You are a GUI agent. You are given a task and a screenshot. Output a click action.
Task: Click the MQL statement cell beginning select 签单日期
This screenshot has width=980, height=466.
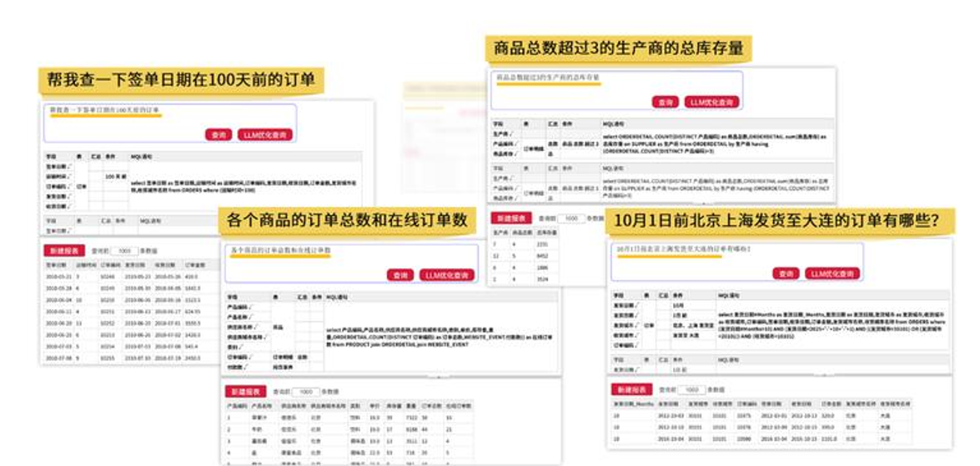pyautogui.click(x=245, y=186)
